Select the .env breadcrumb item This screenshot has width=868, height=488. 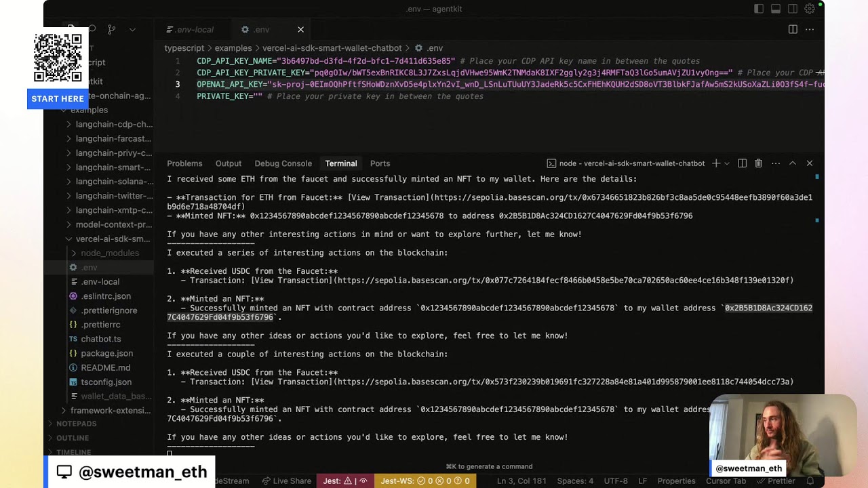coord(429,48)
